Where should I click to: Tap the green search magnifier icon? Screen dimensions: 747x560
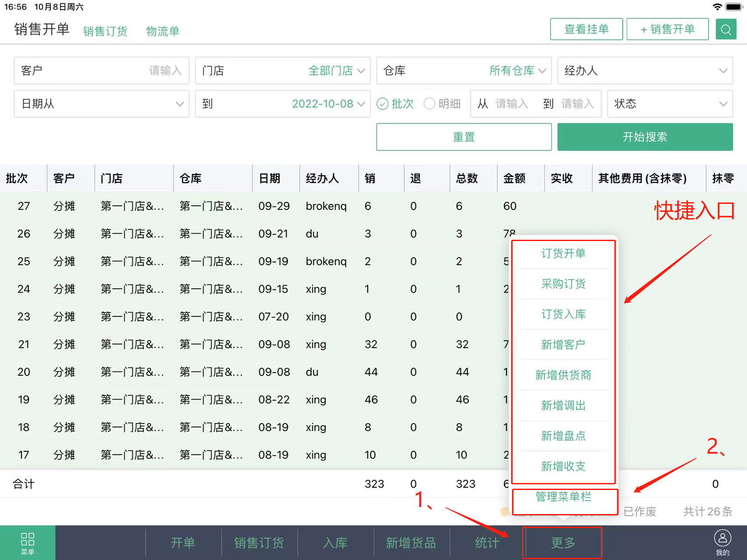726,29
